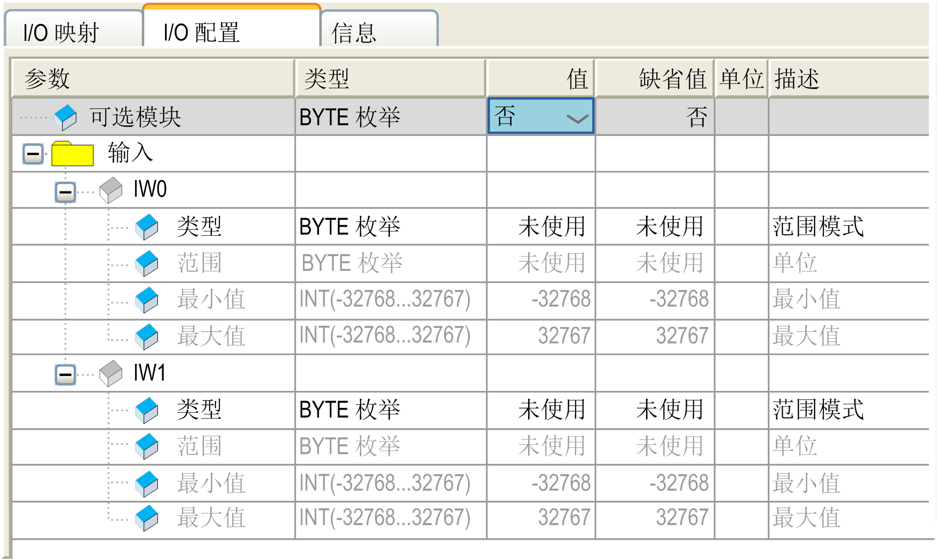Screen dimensions: 938x560
Task: Click the blue cube icon of IW0 类型
Action: (x=147, y=227)
